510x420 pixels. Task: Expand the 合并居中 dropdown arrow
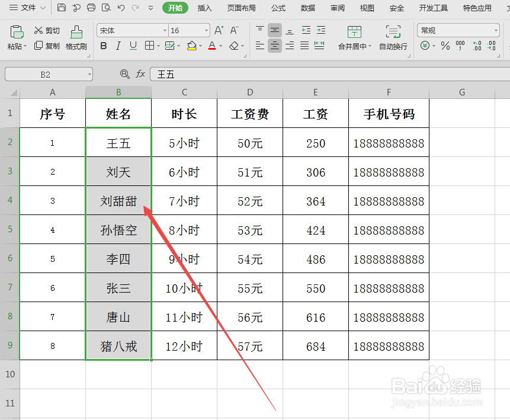click(370, 46)
